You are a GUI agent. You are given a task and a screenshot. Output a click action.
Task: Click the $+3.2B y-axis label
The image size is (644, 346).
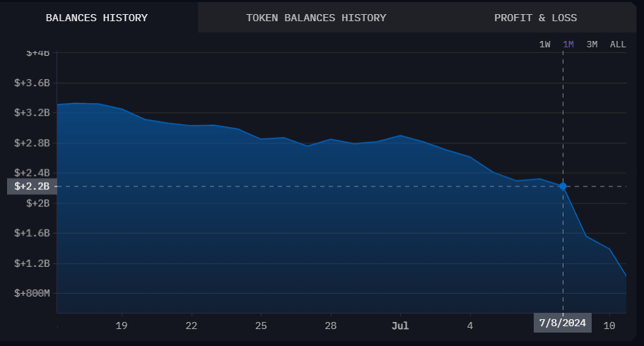32,113
